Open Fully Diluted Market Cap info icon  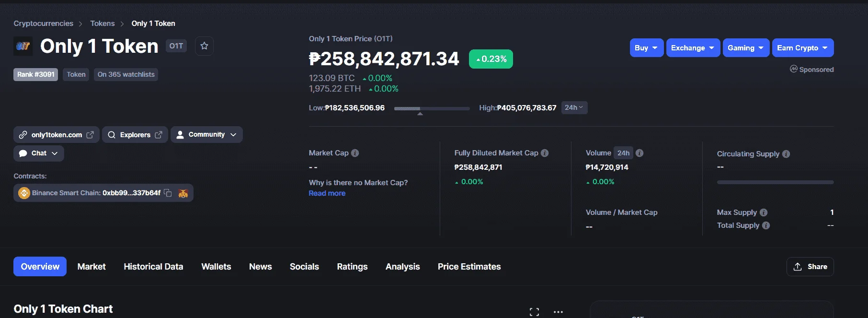[x=545, y=153]
